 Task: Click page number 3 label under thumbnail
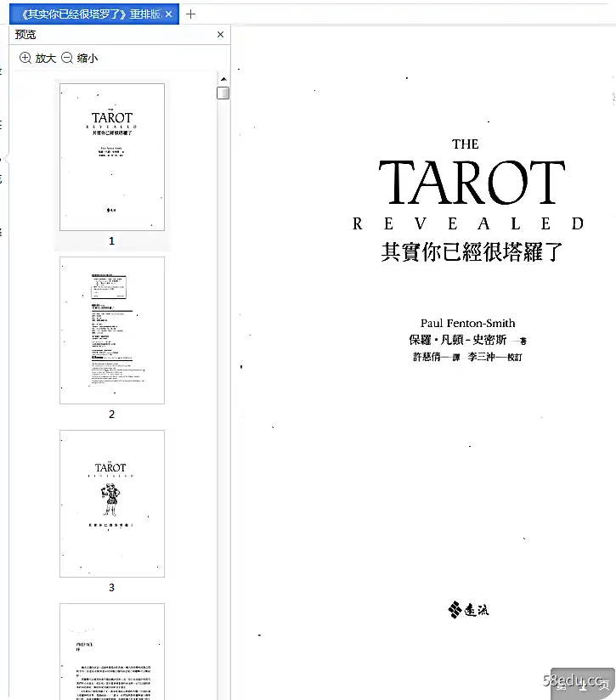click(111, 588)
